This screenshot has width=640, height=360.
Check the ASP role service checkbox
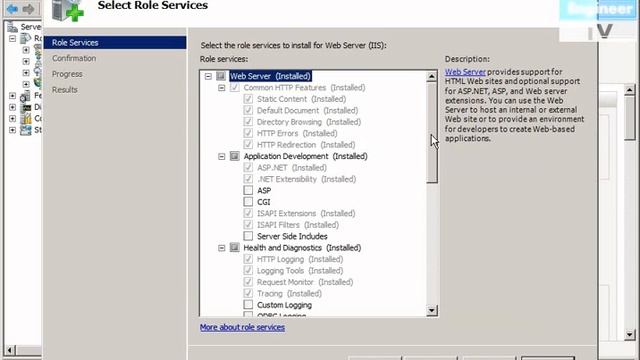point(248,190)
